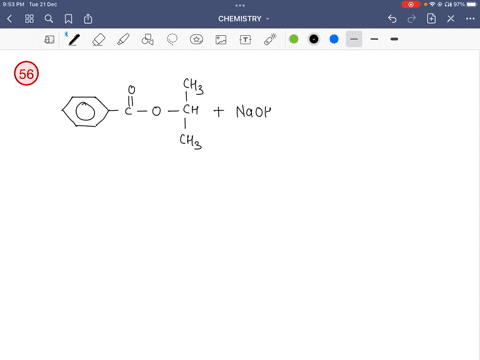Tap the drawn benzene ring
Image resolution: width=480 pixels, height=360 pixels.
[x=85, y=111]
